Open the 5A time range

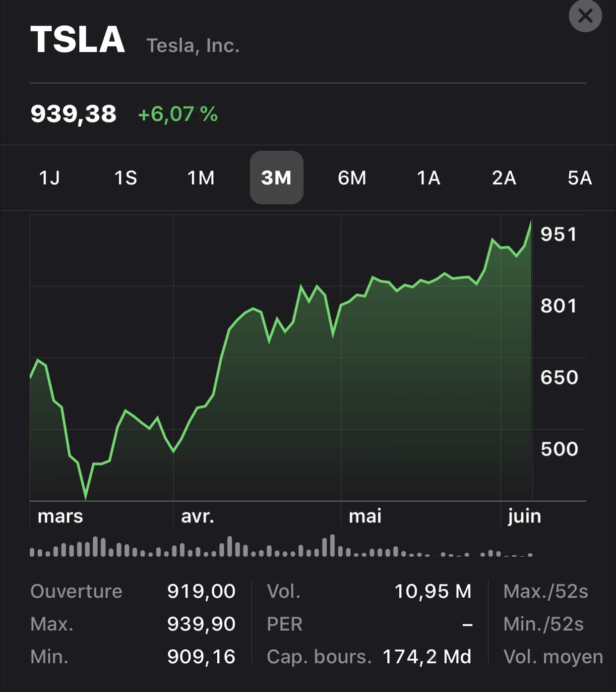tap(579, 177)
